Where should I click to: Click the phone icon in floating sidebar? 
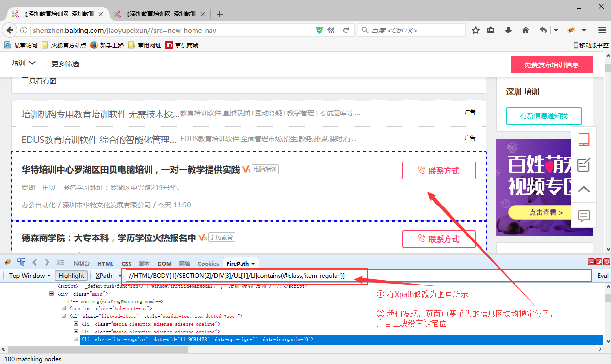[x=584, y=140]
